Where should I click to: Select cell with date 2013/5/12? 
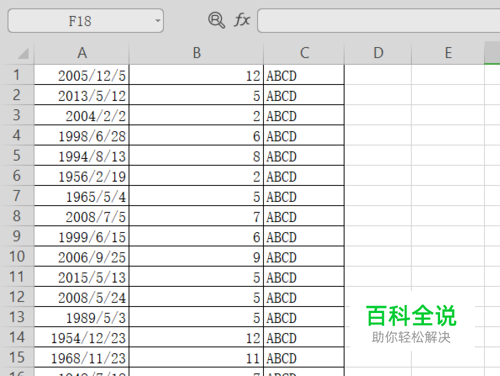click(x=82, y=95)
